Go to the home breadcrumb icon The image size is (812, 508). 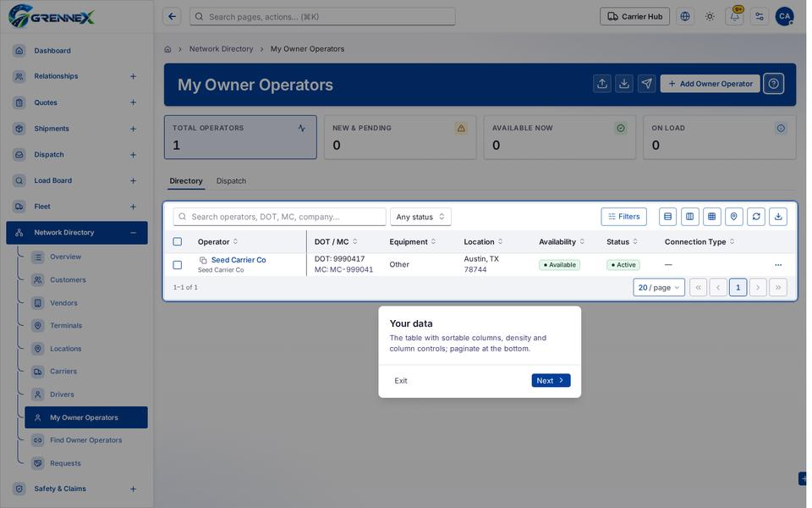[167, 49]
